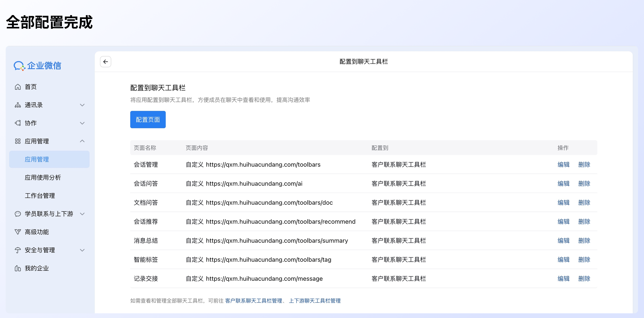The height and width of the screenshot is (318, 644).
Task: Click the 学员联系与上下游 chat icon
Action: (x=18, y=214)
